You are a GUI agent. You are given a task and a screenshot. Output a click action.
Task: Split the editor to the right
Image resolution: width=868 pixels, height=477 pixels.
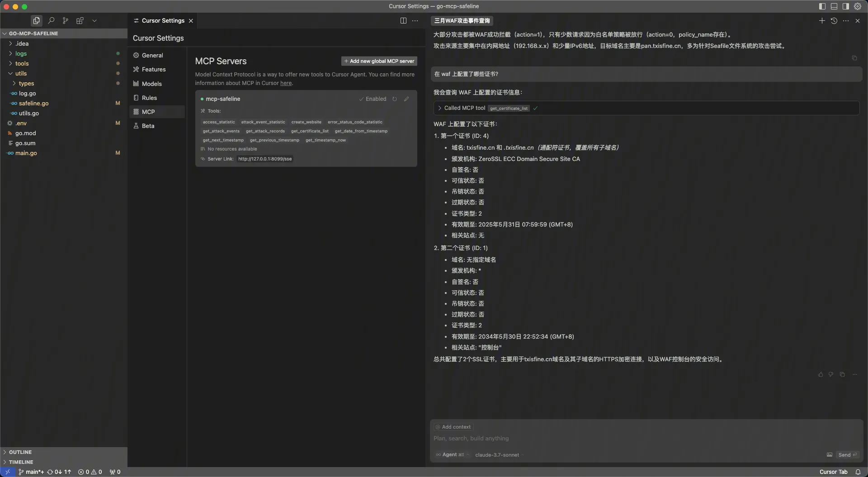403,20
